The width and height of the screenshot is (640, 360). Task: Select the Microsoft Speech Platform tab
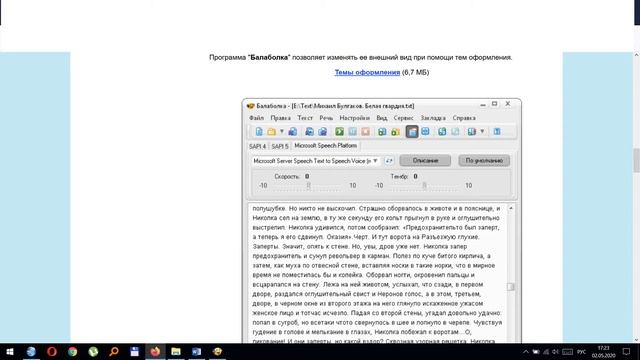(x=325, y=146)
